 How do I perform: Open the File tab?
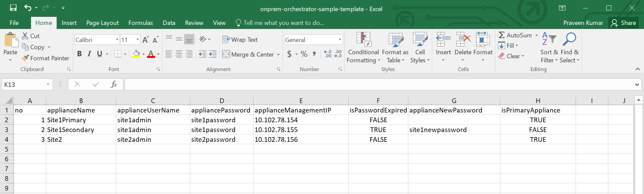click(x=14, y=23)
